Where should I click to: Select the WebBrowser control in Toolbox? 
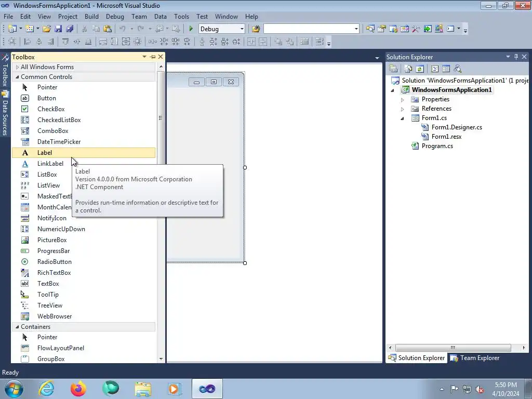[x=84, y=316]
